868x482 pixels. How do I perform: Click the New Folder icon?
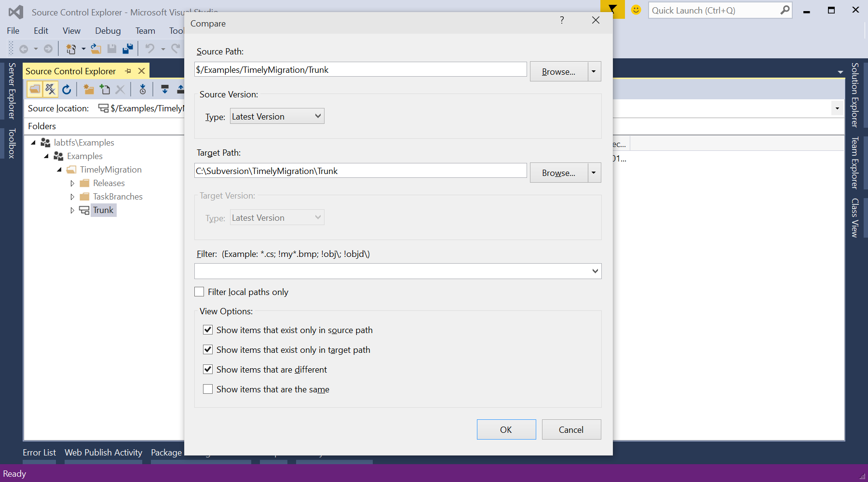(89, 89)
